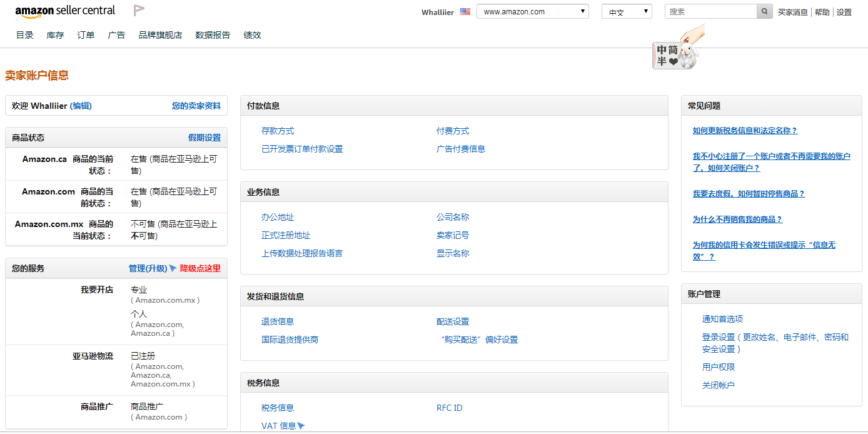Open the 绩效 menu
The image size is (868, 434).
(252, 35)
